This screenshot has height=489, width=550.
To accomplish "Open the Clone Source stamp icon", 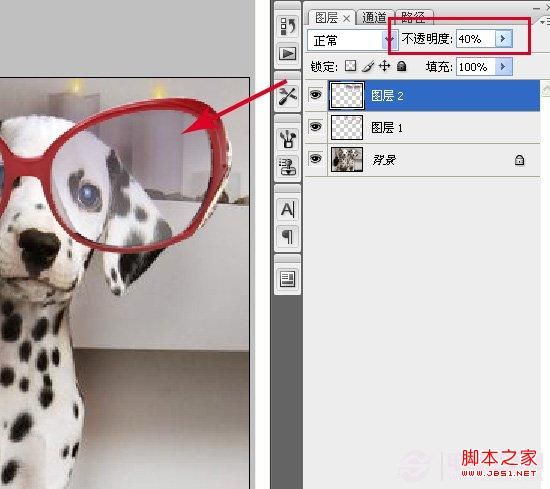I will [x=288, y=166].
